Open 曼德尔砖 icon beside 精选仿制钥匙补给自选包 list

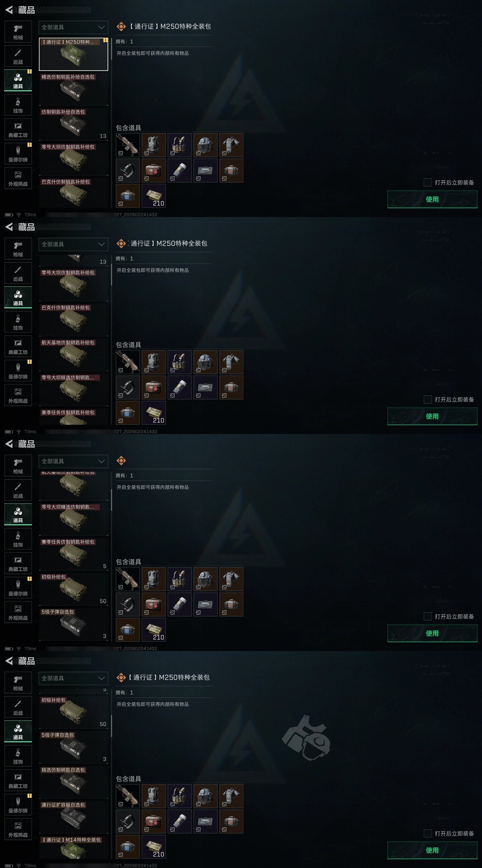coord(18,154)
